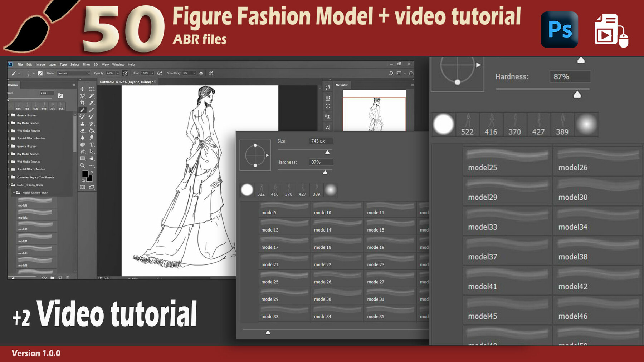Viewport: 644px width, 362px height.
Task: Select the Move tool
Action: tap(83, 89)
